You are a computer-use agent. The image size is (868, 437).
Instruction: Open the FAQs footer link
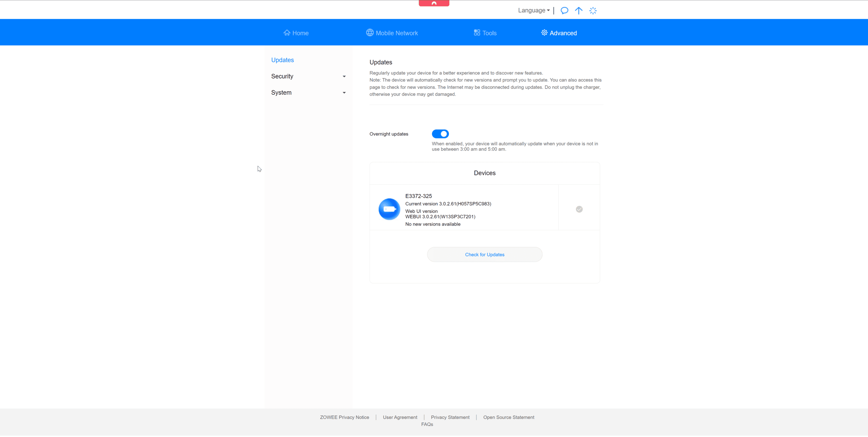click(x=427, y=425)
